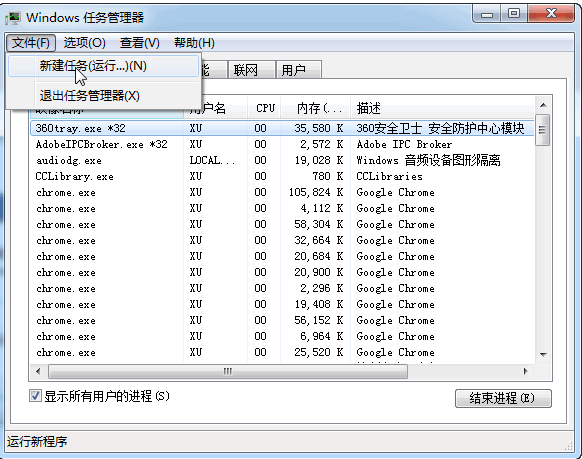This screenshot has height=459, width=582.
Task: Click the 780 K memory value
Action: pyautogui.click(x=327, y=176)
